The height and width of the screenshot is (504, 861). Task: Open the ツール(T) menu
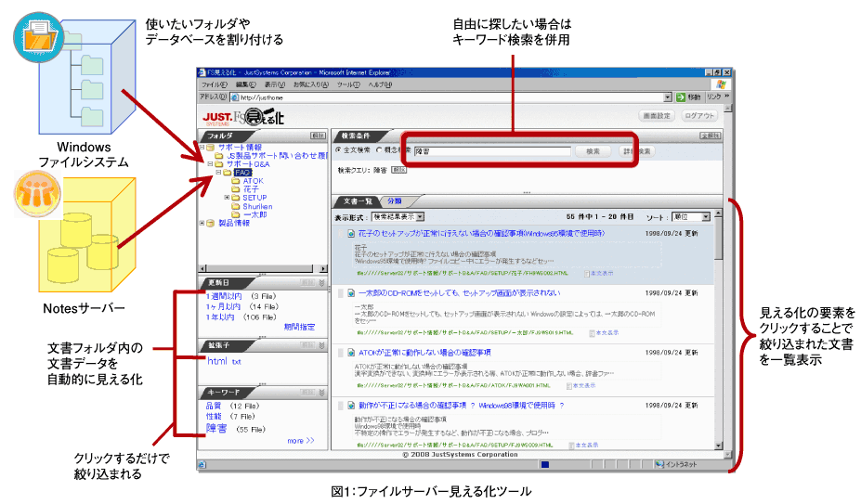click(348, 84)
